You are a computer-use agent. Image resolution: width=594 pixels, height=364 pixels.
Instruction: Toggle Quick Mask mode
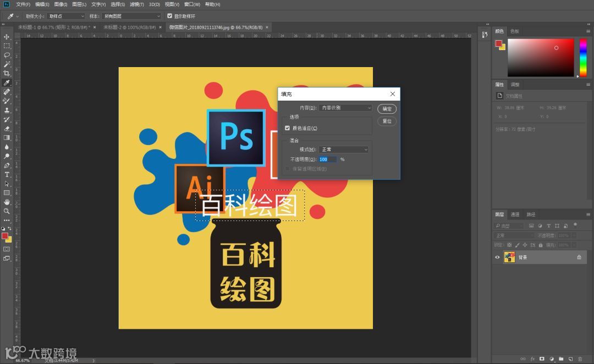tap(7, 249)
